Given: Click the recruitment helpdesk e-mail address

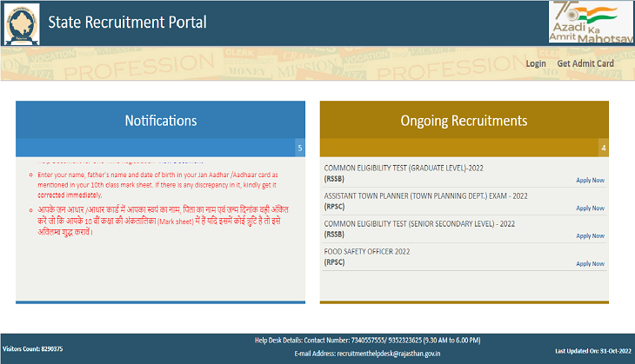Looking at the screenshot, I should coord(389,354).
